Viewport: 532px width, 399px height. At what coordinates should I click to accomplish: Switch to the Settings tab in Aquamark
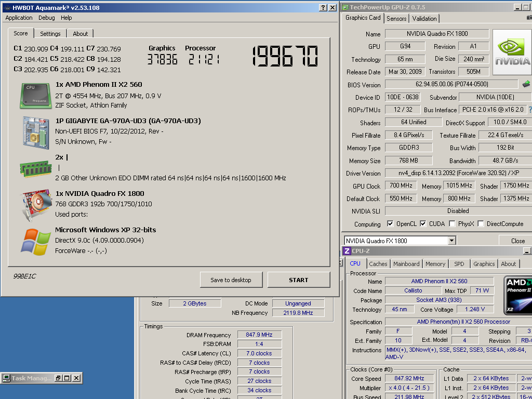(x=50, y=34)
